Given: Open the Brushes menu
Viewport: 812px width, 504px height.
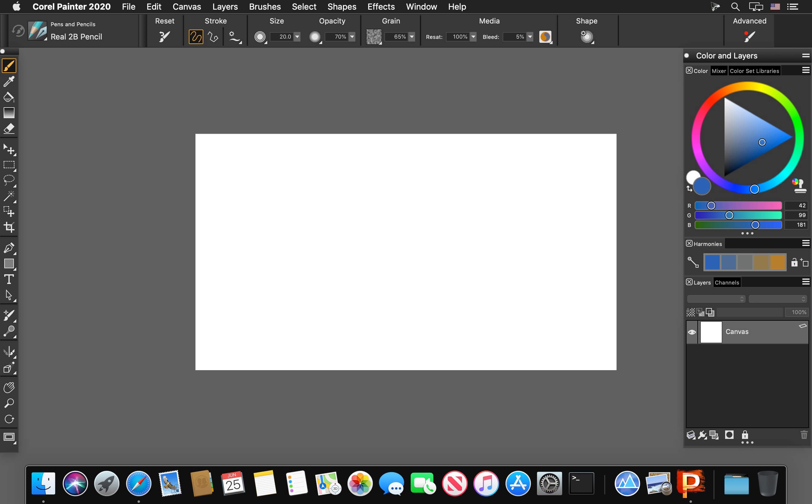Looking at the screenshot, I should pyautogui.click(x=265, y=7).
